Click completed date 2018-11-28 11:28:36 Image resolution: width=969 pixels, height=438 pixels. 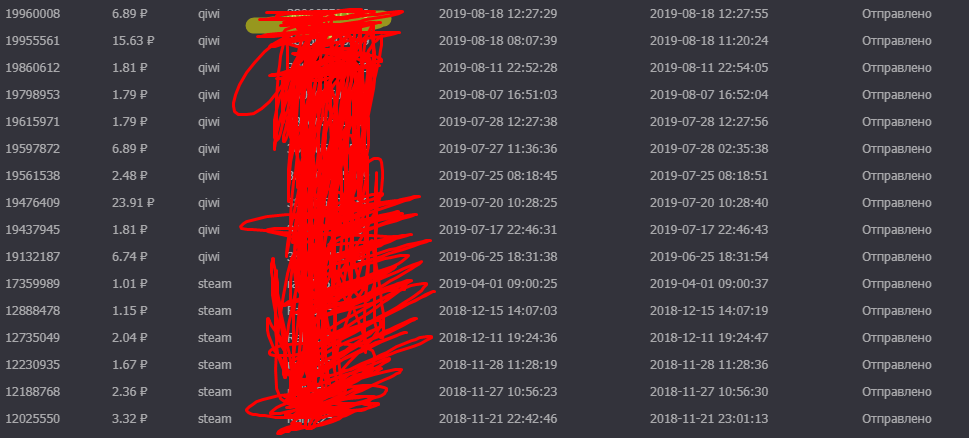pos(709,365)
